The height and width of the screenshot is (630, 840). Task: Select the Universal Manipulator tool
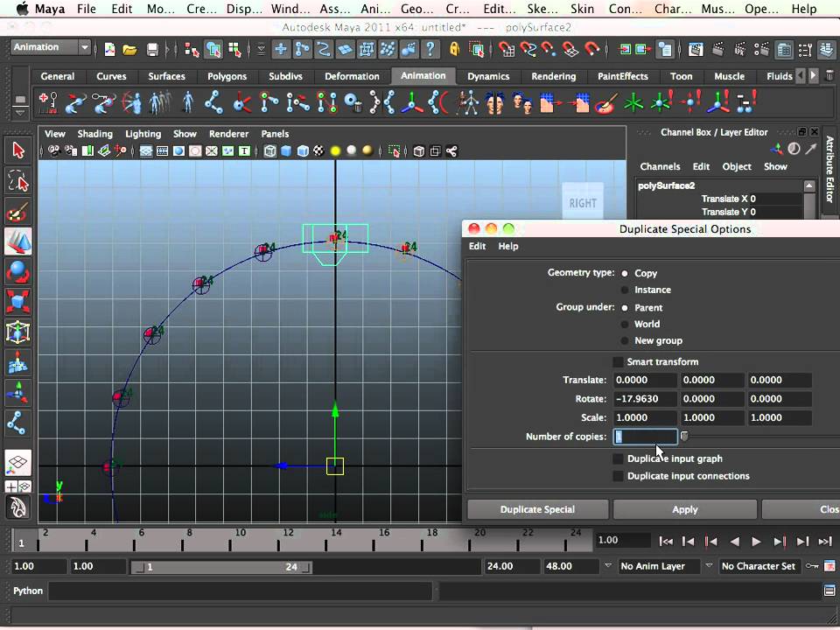18,332
